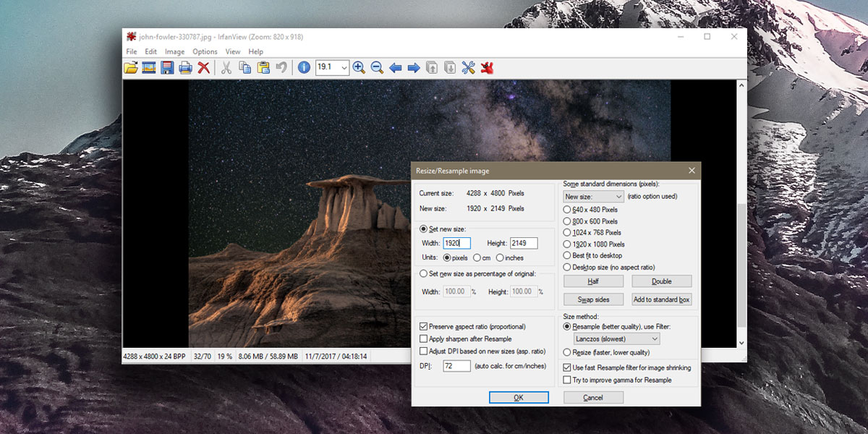
Task: Open a file using the folder icon
Action: tap(129, 67)
